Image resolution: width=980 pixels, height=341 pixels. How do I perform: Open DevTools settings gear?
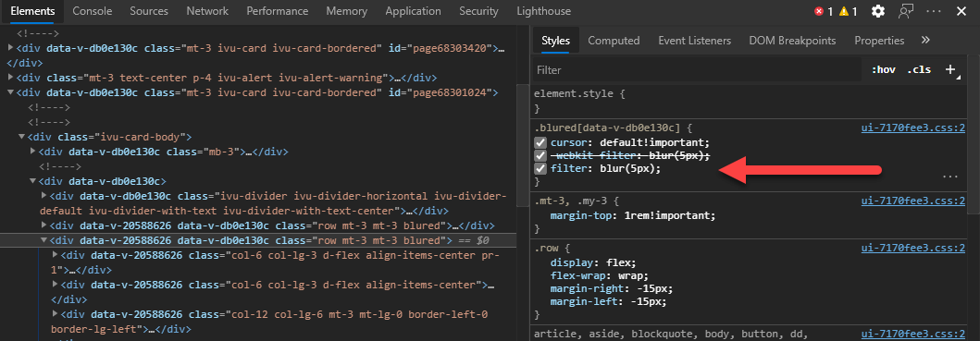click(878, 11)
